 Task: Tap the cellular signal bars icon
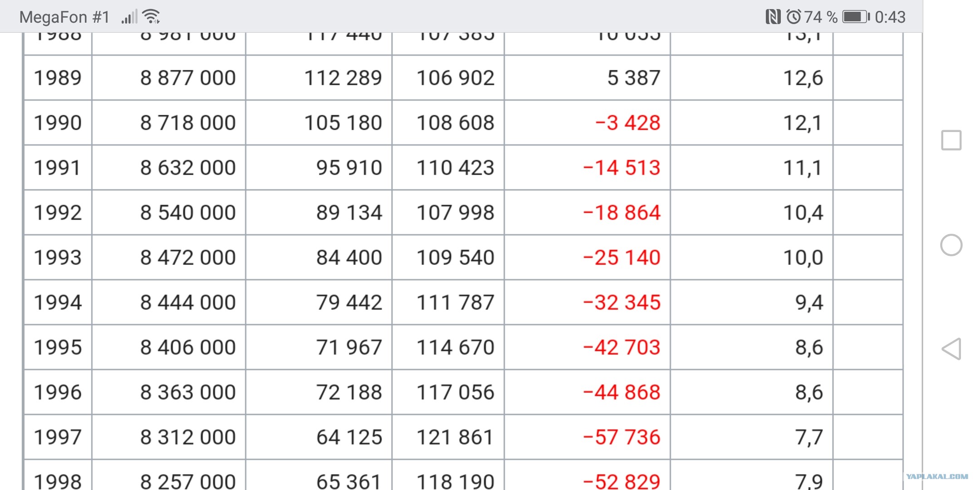(129, 18)
